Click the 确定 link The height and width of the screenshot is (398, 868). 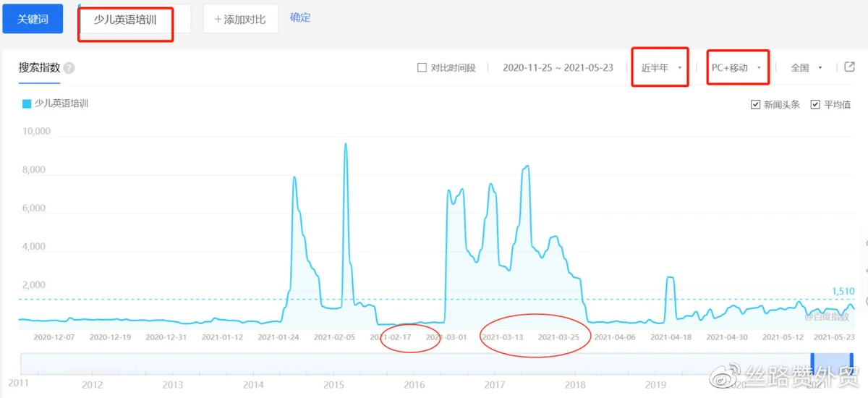click(x=300, y=17)
